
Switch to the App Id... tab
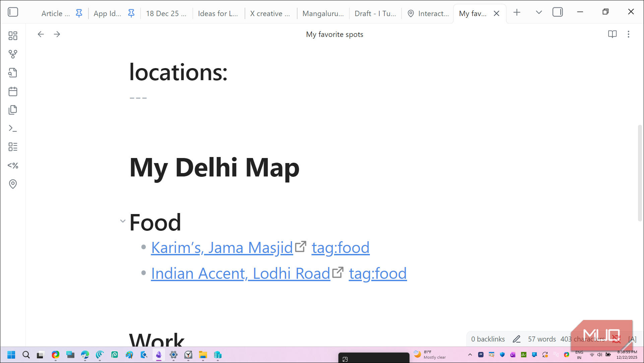point(108,13)
